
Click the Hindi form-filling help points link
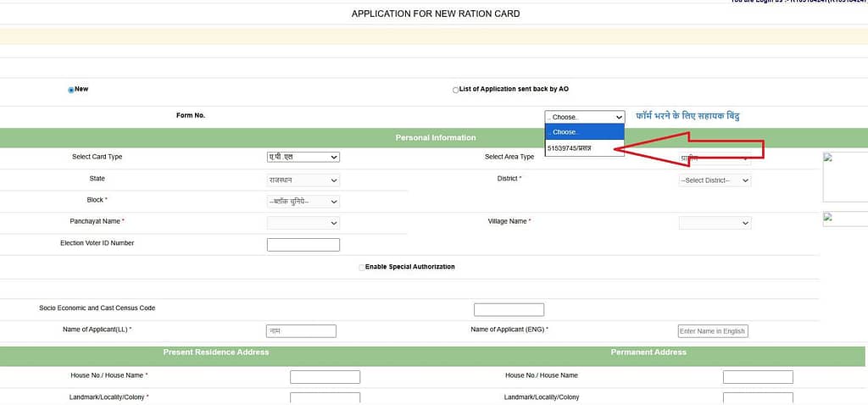pos(687,116)
